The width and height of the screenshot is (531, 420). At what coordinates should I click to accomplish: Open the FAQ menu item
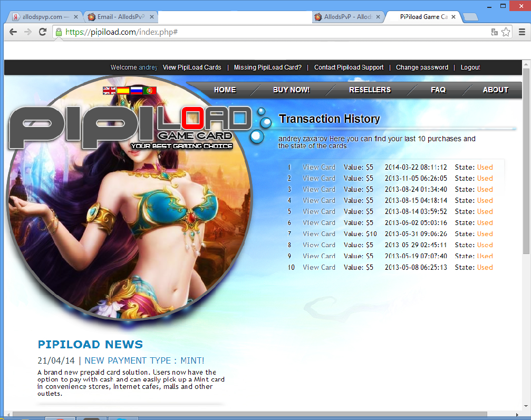(x=438, y=90)
